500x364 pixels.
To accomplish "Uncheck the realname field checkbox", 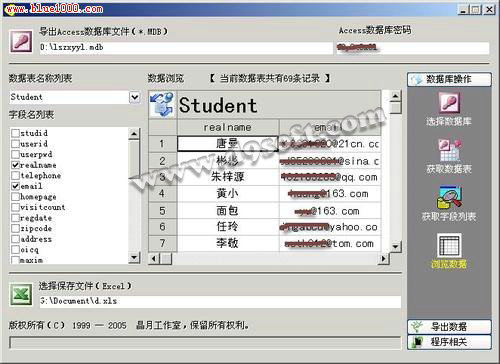I will [15, 165].
